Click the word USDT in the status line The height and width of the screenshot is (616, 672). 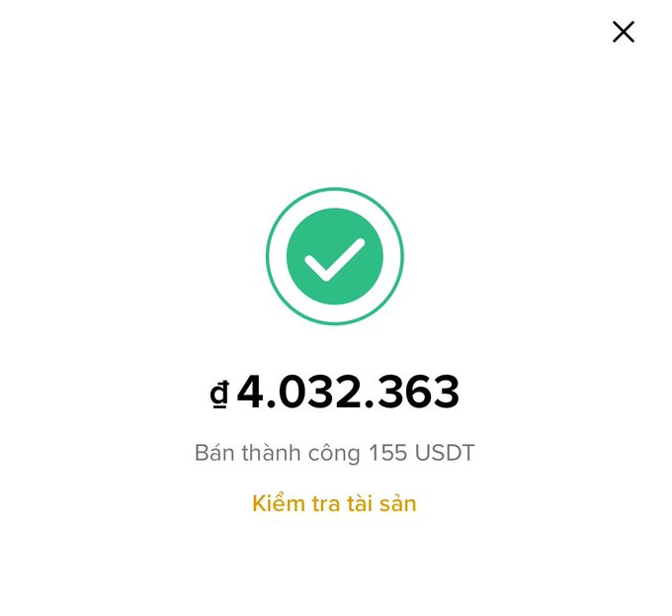445,453
